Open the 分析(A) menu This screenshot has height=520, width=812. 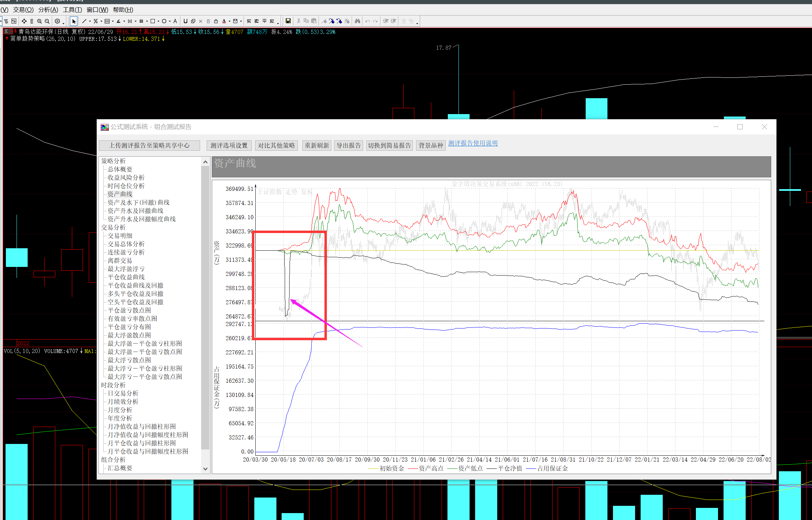(48, 10)
